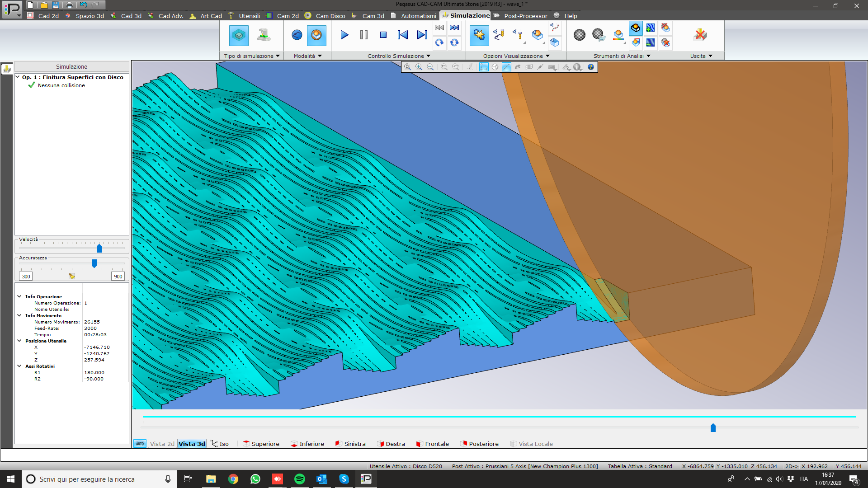Switch to the Cad 2d tab

click(43, 16)
